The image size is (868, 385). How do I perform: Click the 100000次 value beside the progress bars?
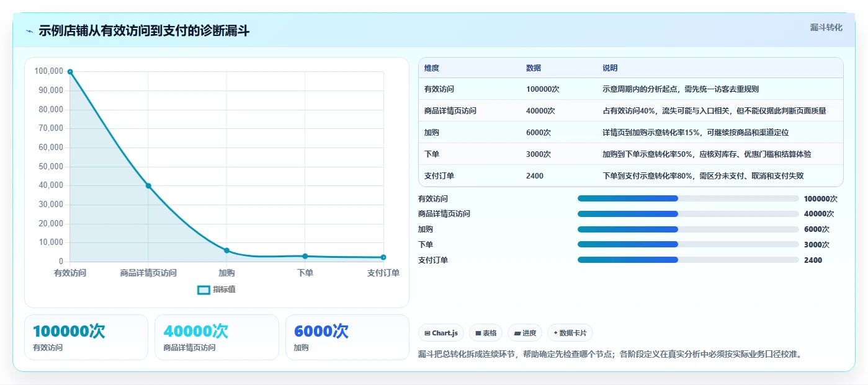pos(821,199)
